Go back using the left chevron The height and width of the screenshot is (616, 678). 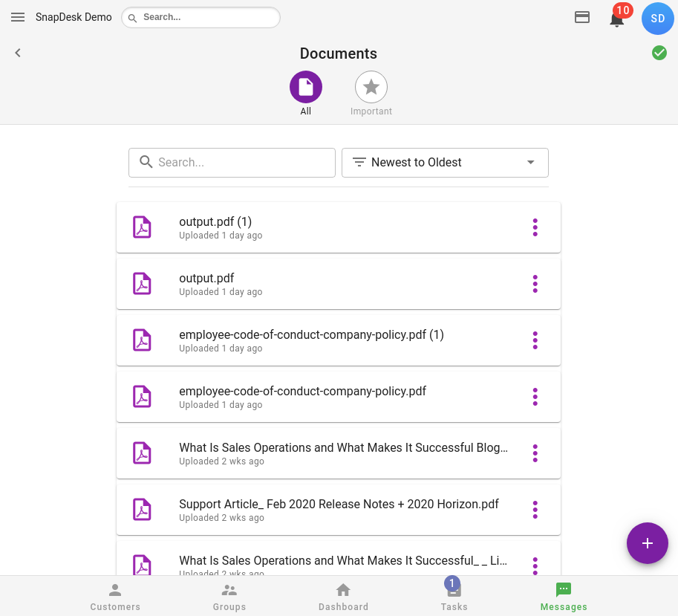point(18,53)
